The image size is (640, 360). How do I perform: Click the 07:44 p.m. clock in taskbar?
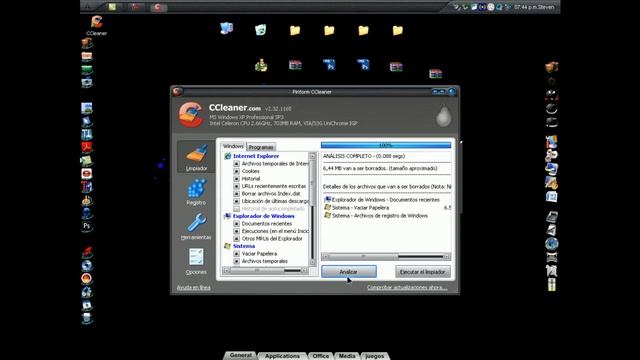tap(526, 7)
